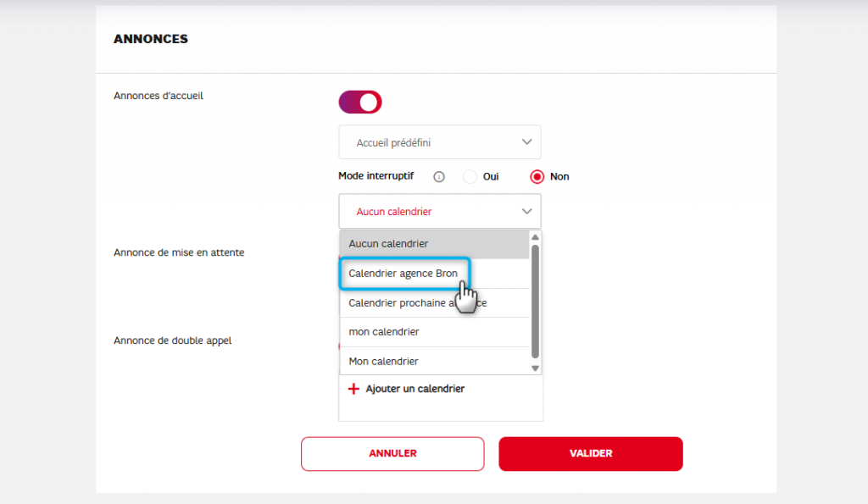Screen dimensions: 868x504
Task: Click the chevron on Accueil prédéfini field
Action: [x=527, y=142]
